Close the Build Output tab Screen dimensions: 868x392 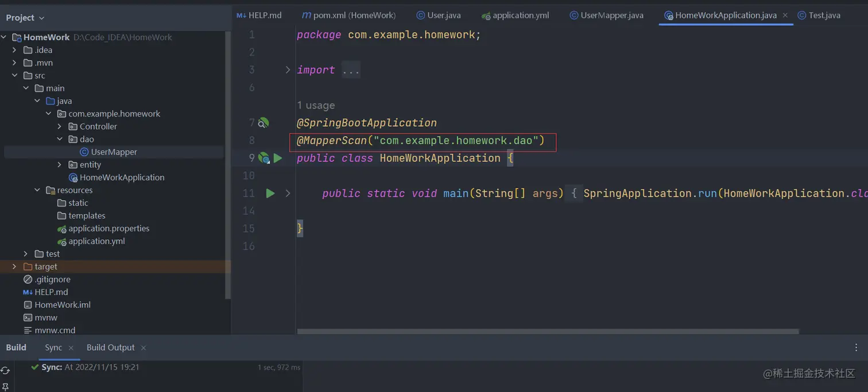[x=144, y=348]
